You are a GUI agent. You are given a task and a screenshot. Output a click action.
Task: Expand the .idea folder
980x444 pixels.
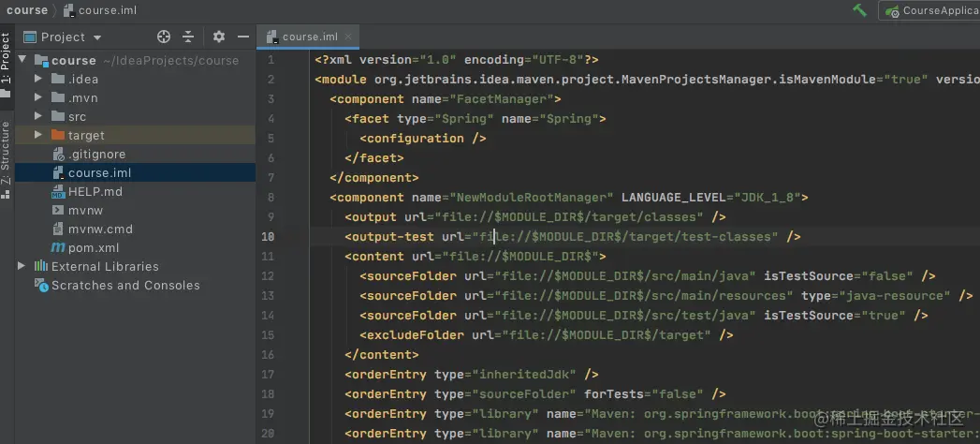click(x=38, y=79)
